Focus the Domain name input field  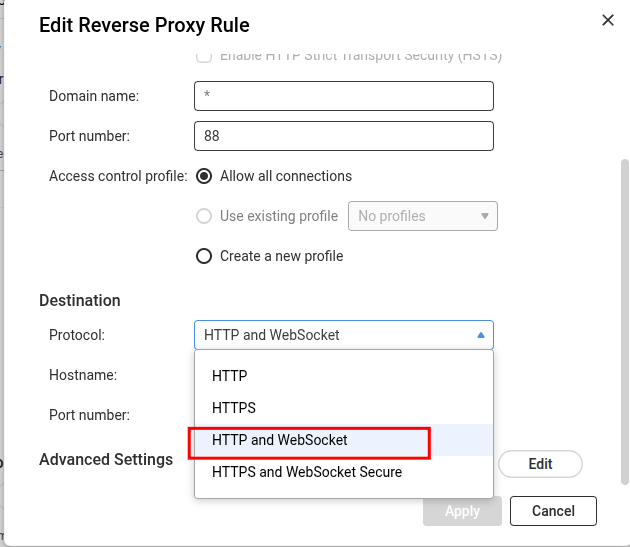[x=343, y=96]
